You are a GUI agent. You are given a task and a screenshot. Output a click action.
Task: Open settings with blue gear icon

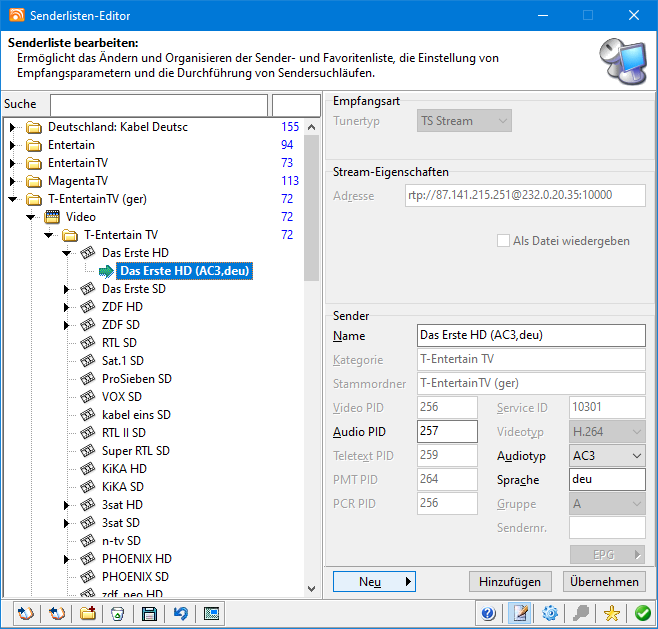click(x=550, y=613)
